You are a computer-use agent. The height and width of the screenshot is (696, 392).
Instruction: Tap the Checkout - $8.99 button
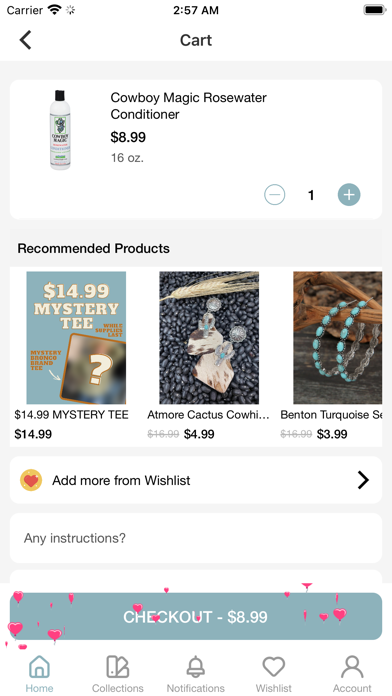[x=196, y=617]
